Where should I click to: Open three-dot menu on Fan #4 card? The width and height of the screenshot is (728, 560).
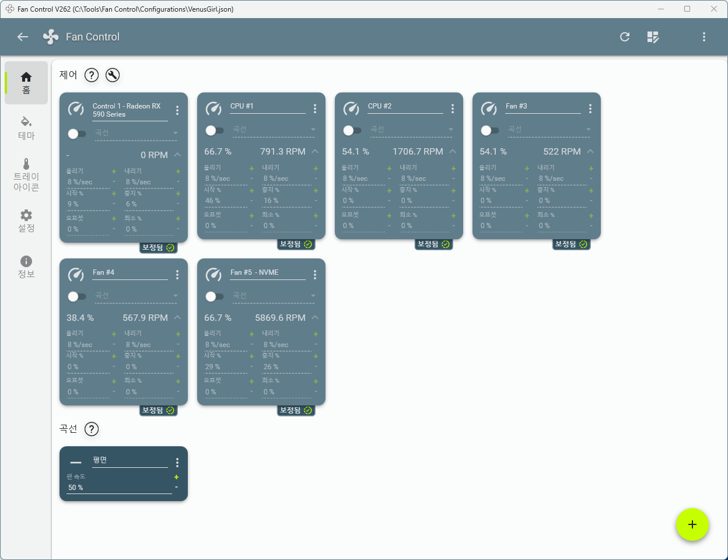click(x=177, y=275)
